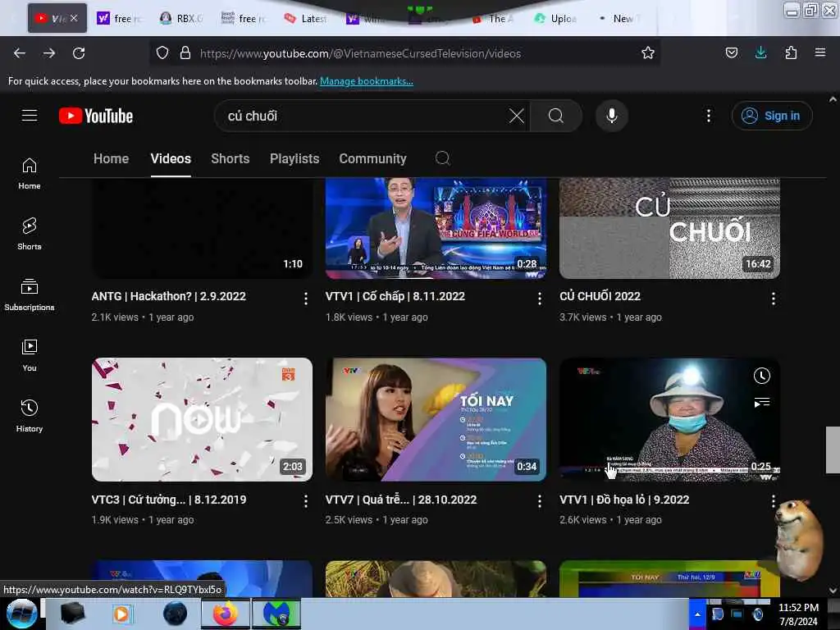This screenshot has width=840, height=630.
Task: Add the Đồ họa lỏ video to Watch Later
Action: [x=761, y=376]
